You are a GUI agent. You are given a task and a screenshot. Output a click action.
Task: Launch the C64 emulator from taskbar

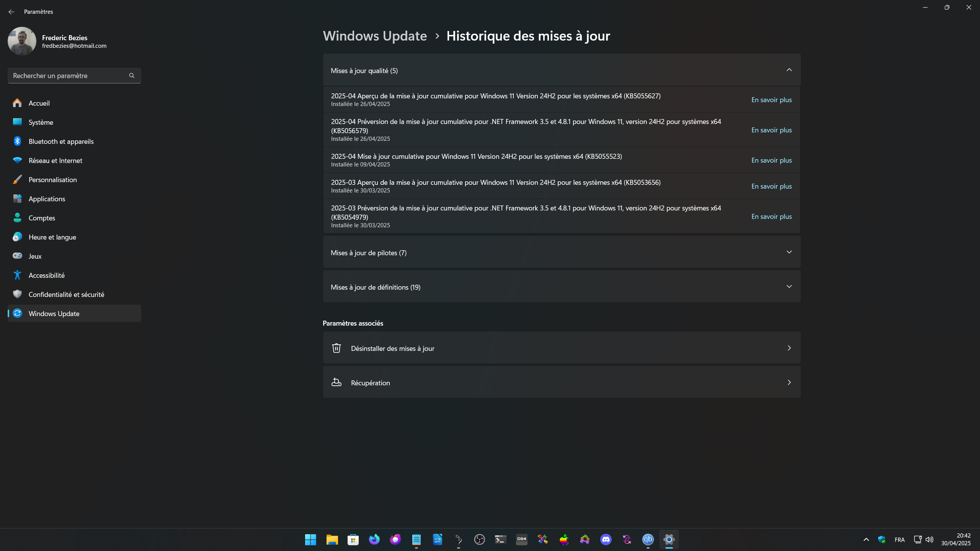click(x=521, y=540)
